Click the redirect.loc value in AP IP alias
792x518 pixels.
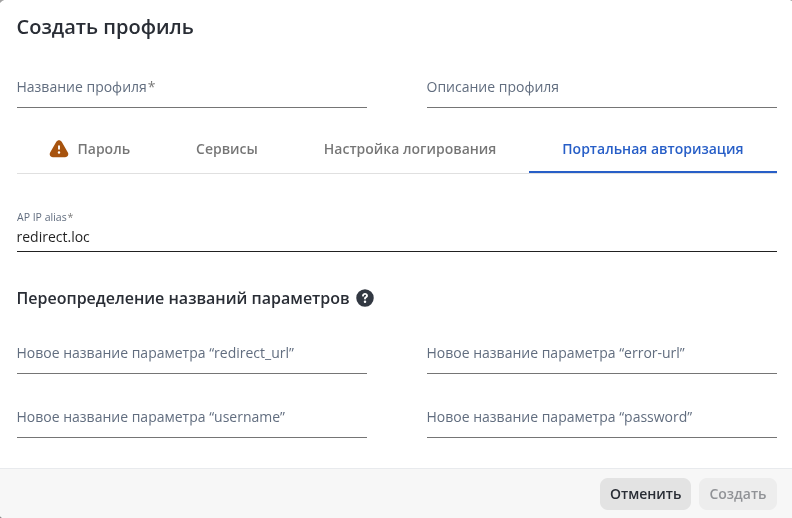coord(53,237)
